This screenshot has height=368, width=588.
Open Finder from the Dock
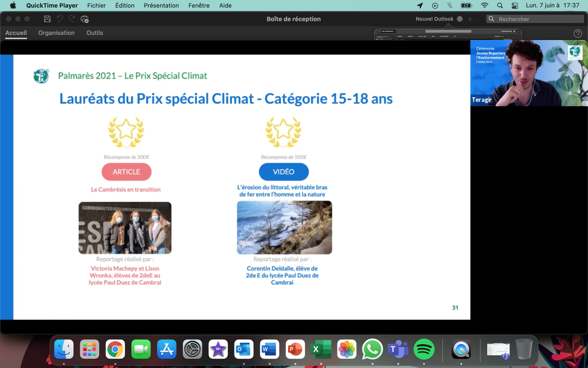(x=64, y=349)
